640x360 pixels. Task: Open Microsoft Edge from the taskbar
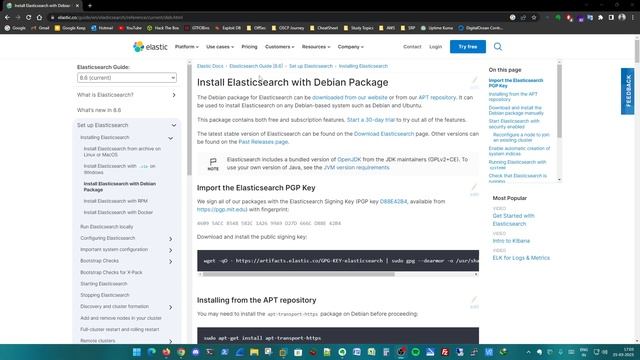click(151, 352)
